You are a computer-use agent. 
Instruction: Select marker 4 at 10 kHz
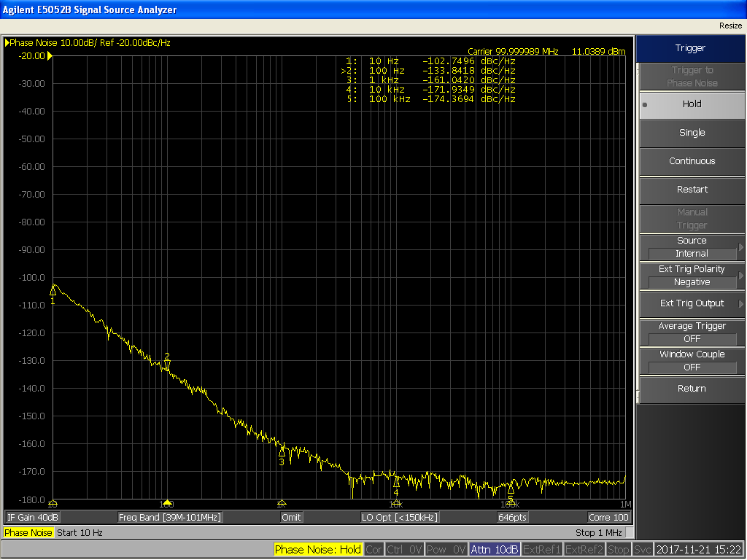pyautogui.click(x=396, y=483)
